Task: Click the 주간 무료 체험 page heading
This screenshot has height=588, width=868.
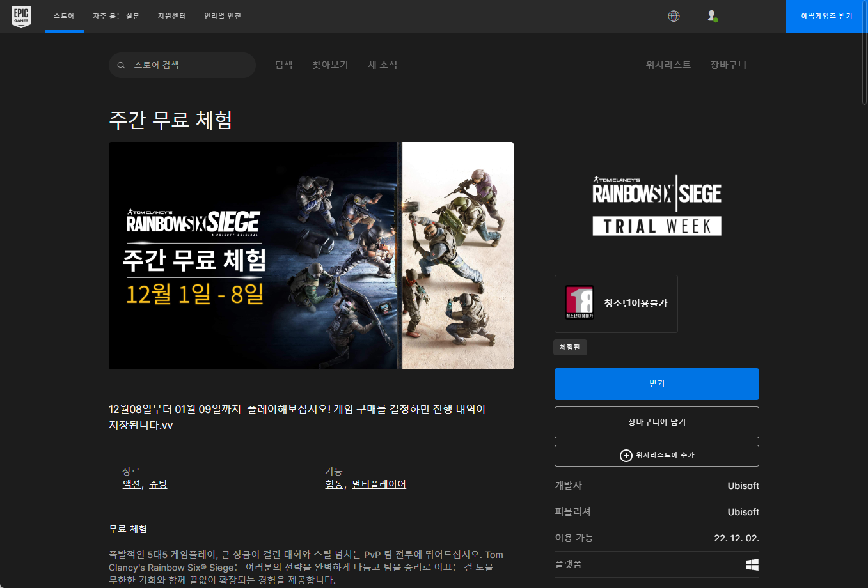Action: 171,120
